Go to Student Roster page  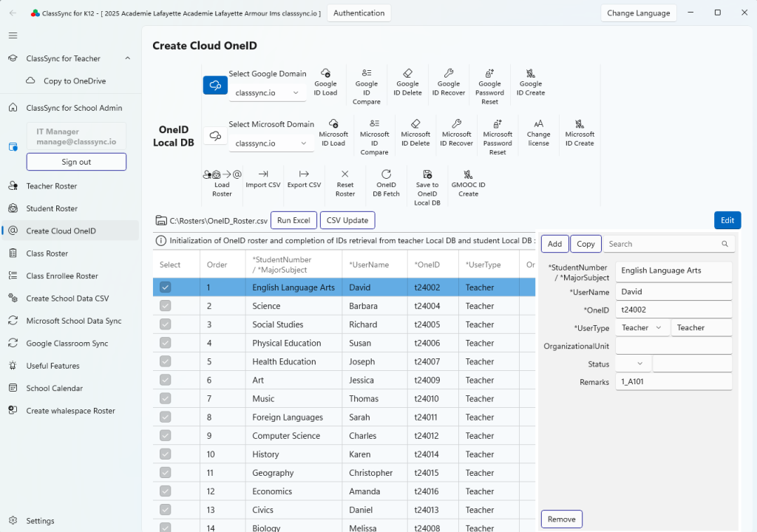70,208
